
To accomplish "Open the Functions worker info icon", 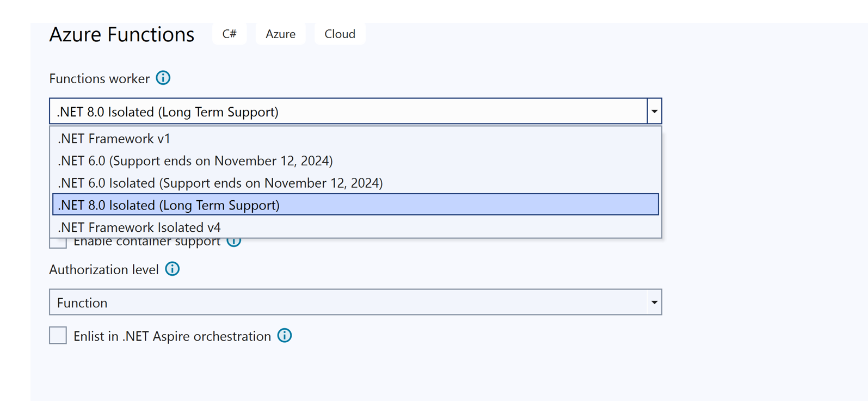I will click(x=163, y=78).
